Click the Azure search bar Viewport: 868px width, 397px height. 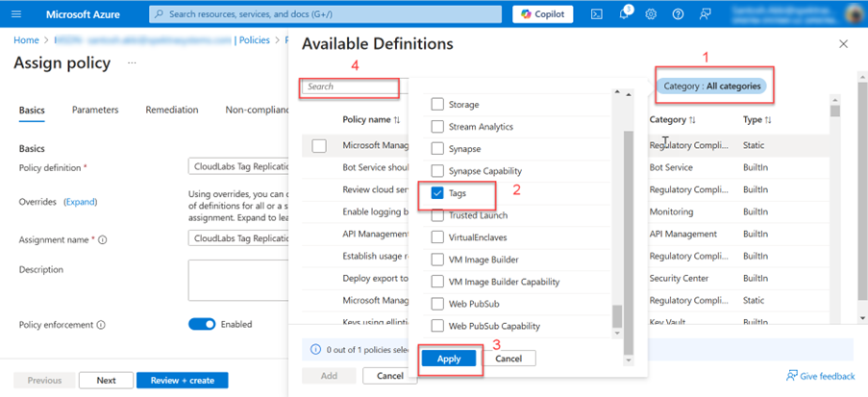(x=326, y=14)
